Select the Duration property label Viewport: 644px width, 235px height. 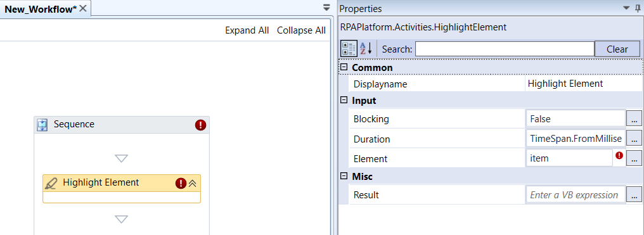[x=371, y=139]
